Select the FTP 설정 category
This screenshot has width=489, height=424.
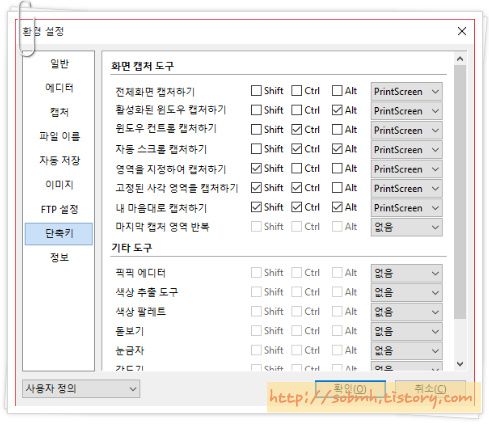click(x=59, y=209)
